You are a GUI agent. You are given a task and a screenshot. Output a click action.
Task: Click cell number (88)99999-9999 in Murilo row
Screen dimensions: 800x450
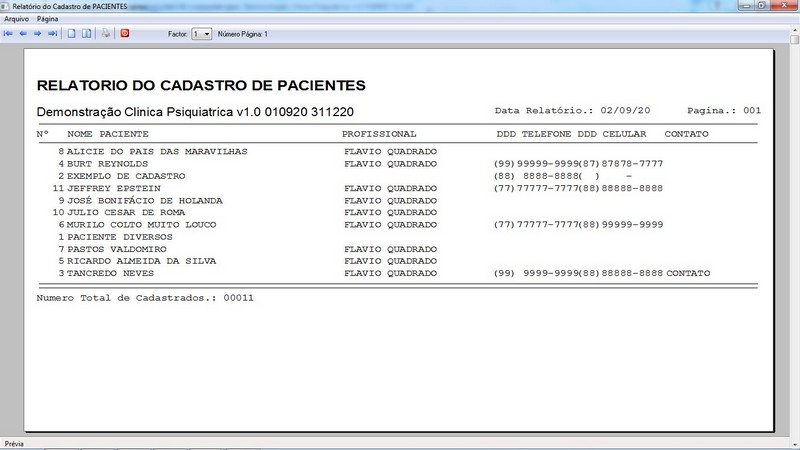pos(621,224)
